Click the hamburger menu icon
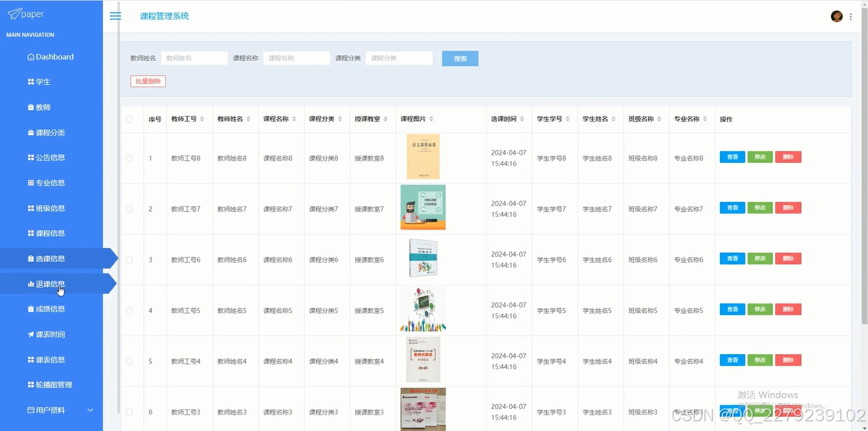Viewport: 868px width, 431px height. point(115,16)
